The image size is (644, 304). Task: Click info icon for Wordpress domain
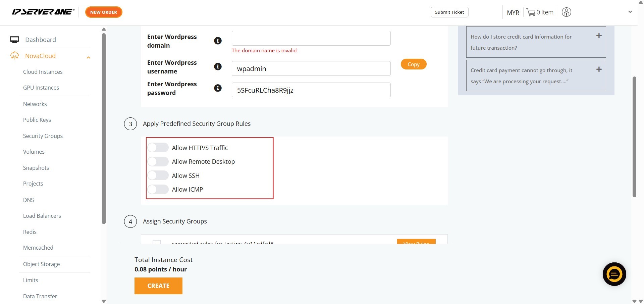coord(218,41)
